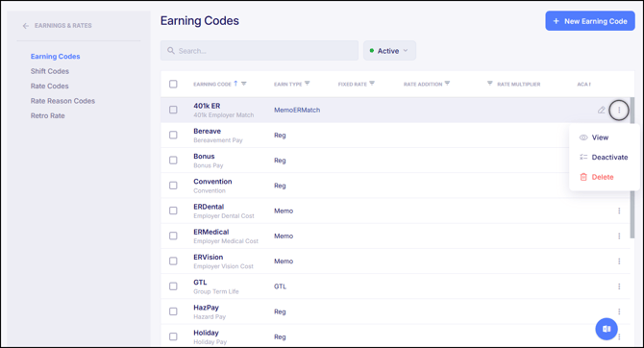
Task: Open the three-dot menu for ERDental
Action: coord(619,211)
